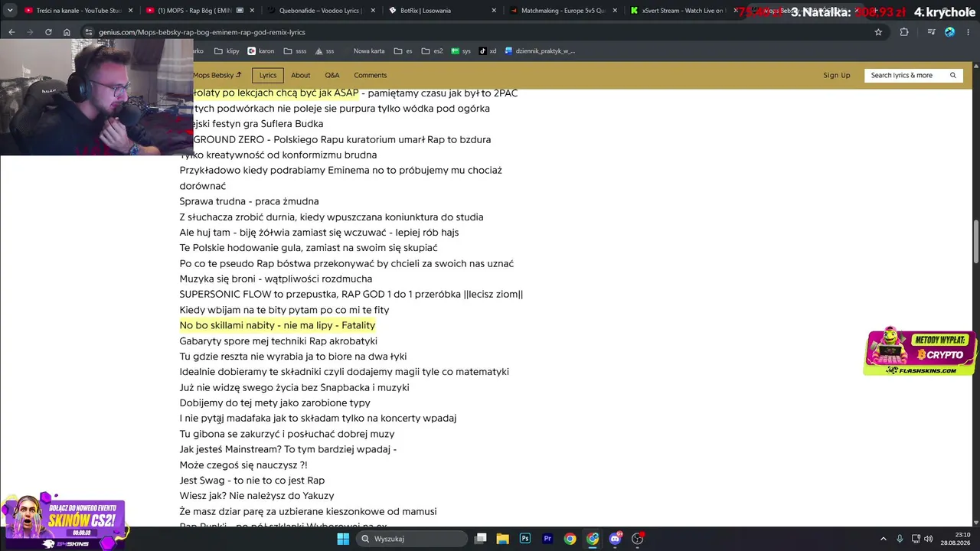980x551 pixels.
Task: Open the highlighted 'jak ASAP' annotation
Action: click(x=276, y=93)
